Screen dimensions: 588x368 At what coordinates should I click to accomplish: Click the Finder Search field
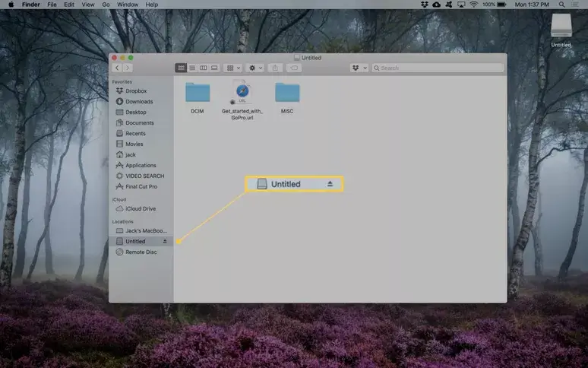(438, 68)
